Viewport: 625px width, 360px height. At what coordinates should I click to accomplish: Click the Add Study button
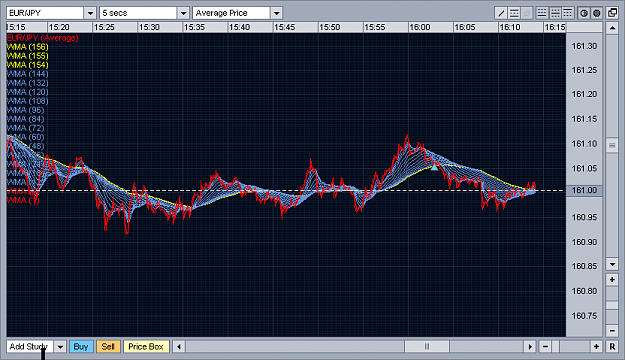pos(30,346)
